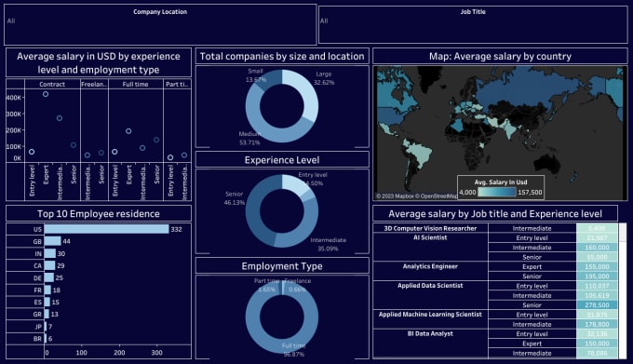Click the 150,000 salary cell
This screenshot has height=364, width=633.
pos(597,344)
